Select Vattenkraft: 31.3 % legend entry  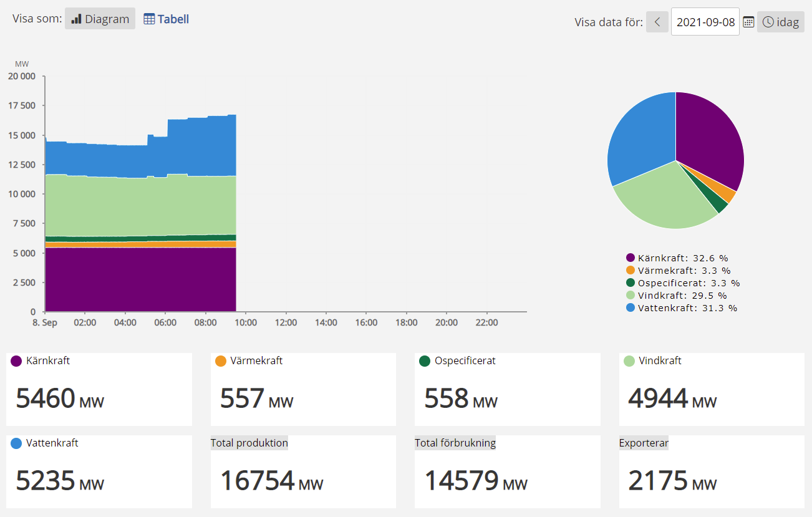click(x=682, y=307)
